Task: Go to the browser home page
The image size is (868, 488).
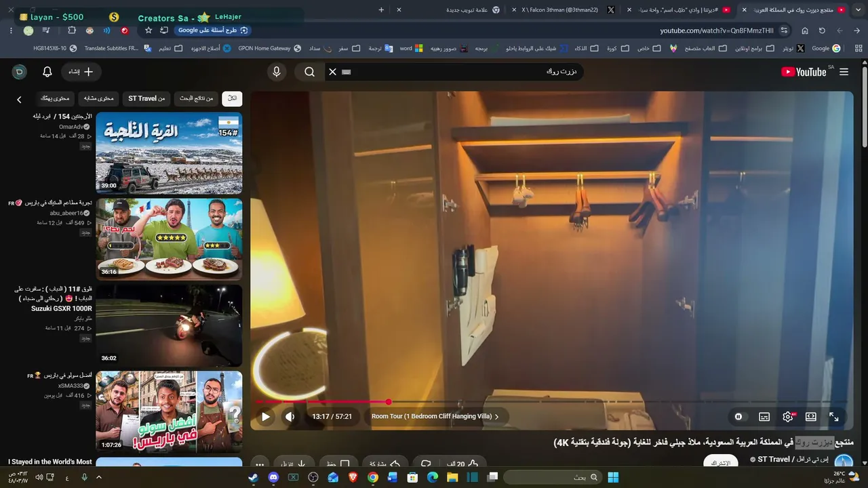Action: click(804, 30)
